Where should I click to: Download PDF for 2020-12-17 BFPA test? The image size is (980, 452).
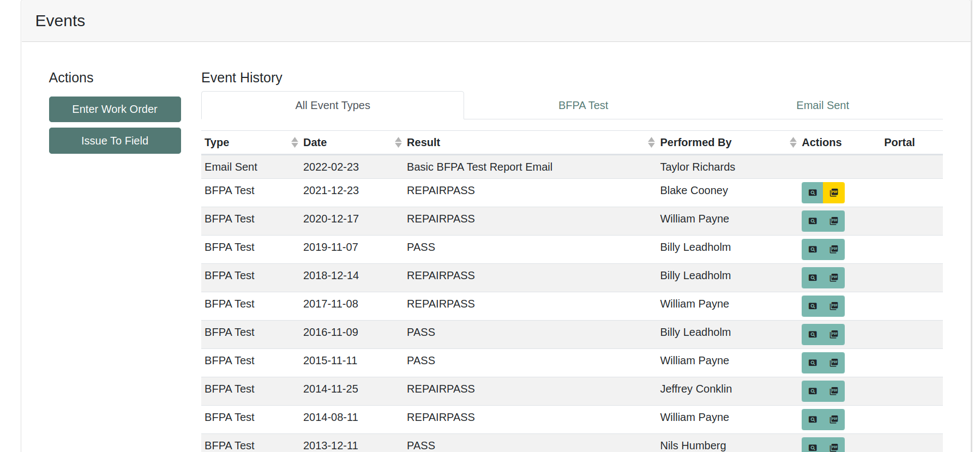point(834,221)
